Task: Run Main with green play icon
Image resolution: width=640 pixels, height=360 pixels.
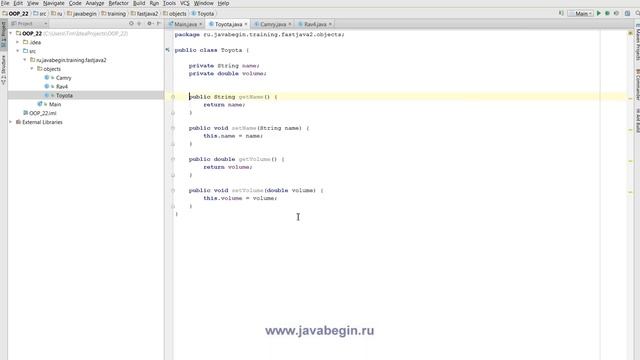Action: click(599, 13)
